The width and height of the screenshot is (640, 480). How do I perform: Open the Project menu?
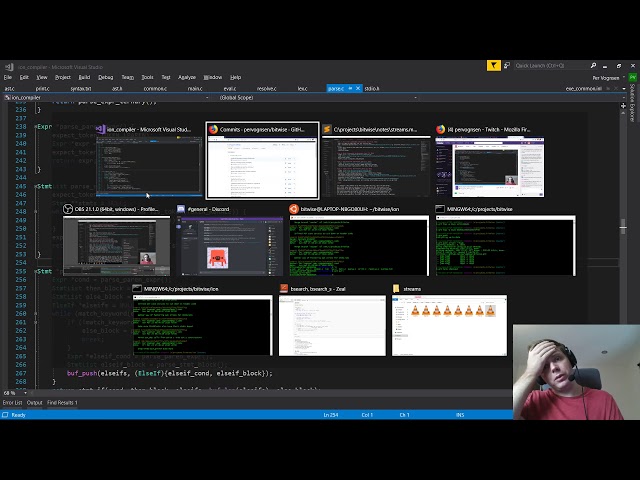[63, 77]
